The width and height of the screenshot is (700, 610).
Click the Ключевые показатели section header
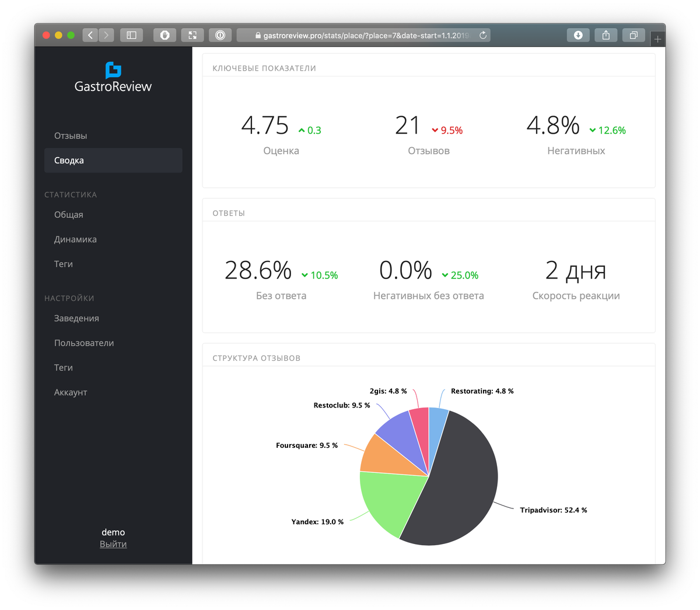[x=264, y=68]
